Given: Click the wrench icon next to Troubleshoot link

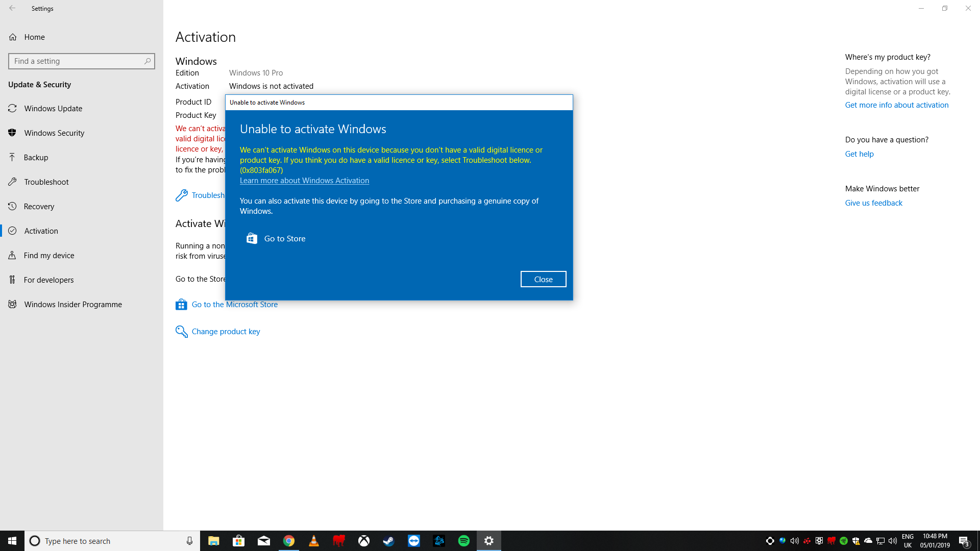Looking at the screenshot, I should pos(181,195).
